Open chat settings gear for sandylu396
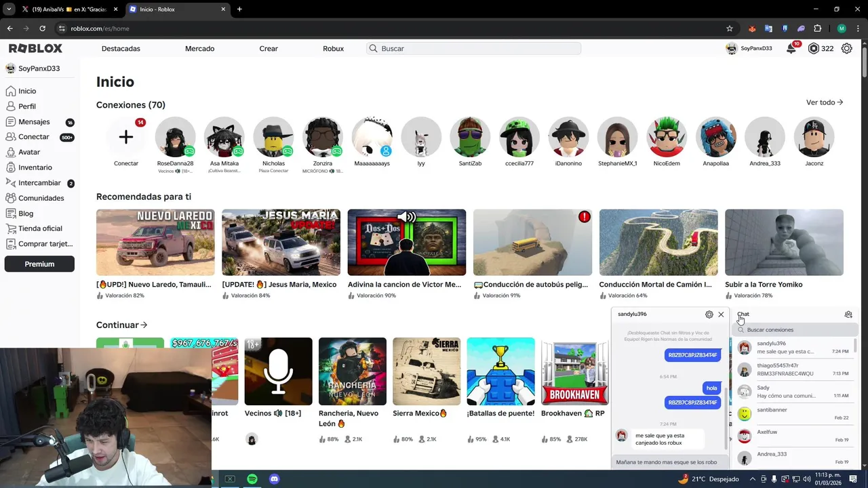This screenshot has height=488, width=868. (x=709, y=314)
